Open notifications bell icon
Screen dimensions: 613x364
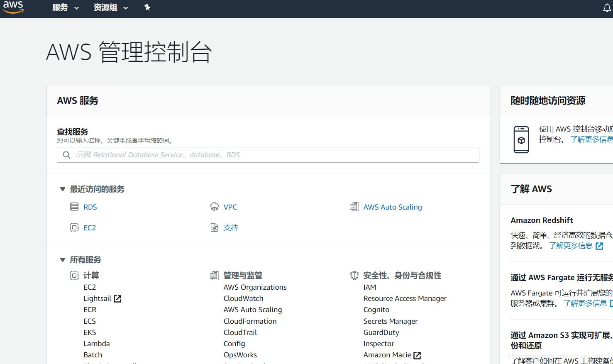click(x=607, y=8)
